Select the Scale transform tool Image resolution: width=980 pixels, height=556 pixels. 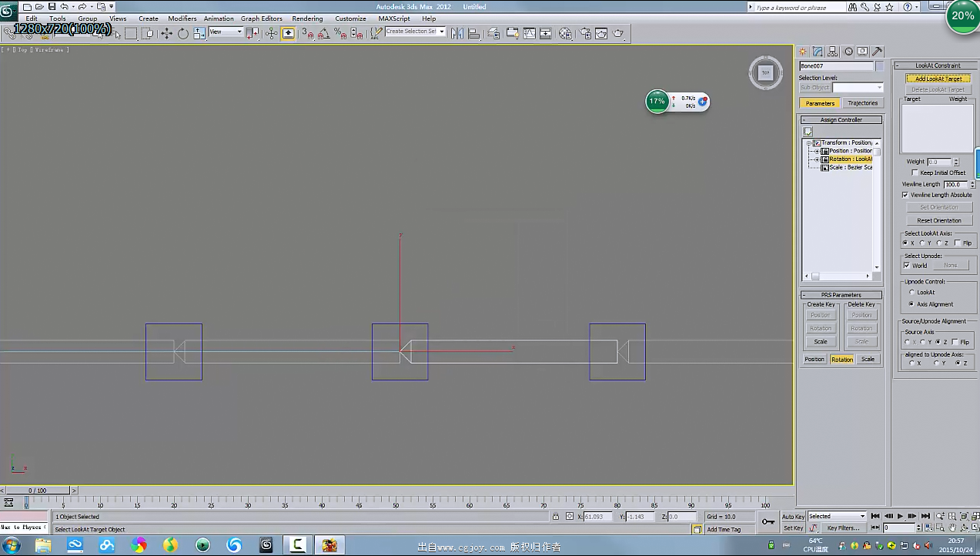tap(199, 34)
